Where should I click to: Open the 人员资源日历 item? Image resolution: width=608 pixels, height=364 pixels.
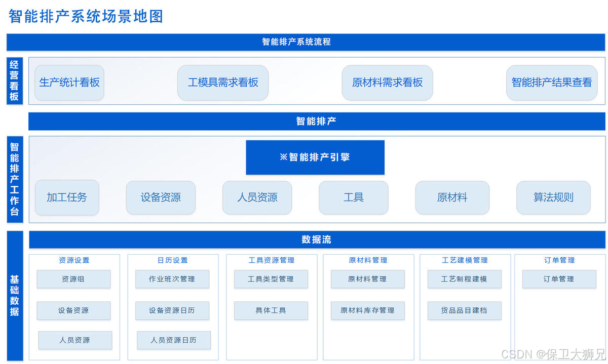click(x=174, y=340)
